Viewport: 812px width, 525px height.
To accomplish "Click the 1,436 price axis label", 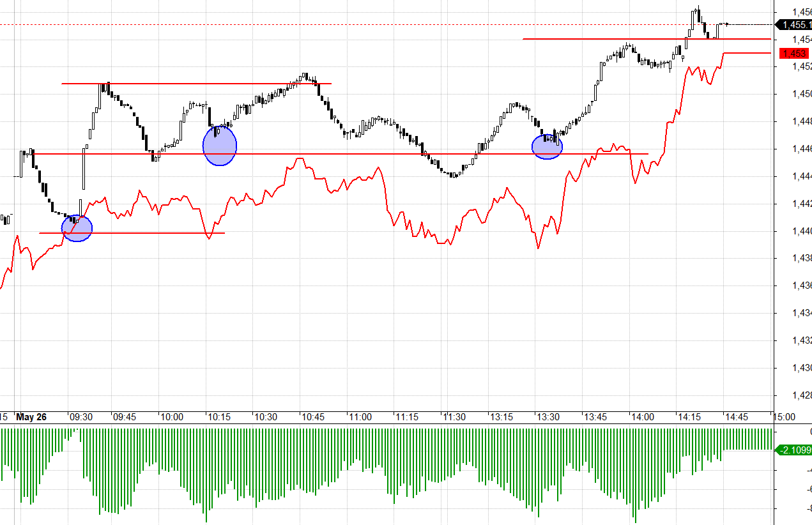I will click(x=801, y=285).
